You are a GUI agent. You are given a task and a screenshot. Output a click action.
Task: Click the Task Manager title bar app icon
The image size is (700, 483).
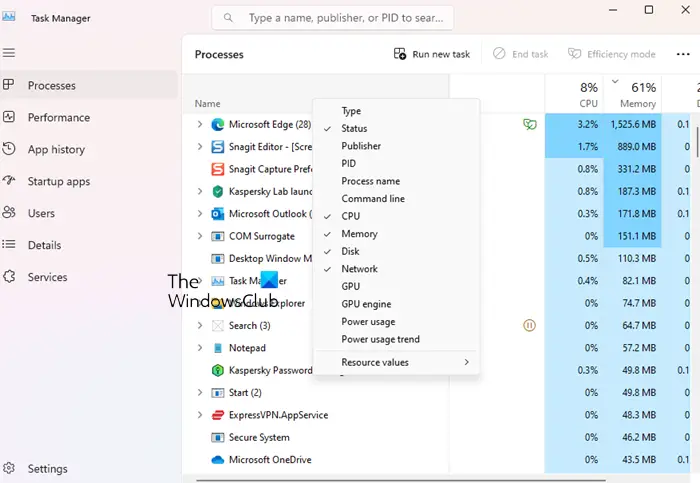pyautogui.click(x=8, y=17)
